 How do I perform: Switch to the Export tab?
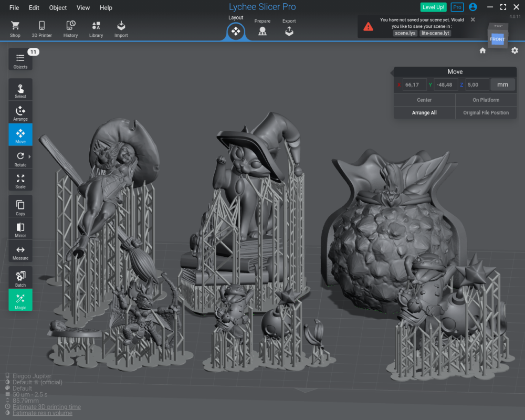click(289, 28)
